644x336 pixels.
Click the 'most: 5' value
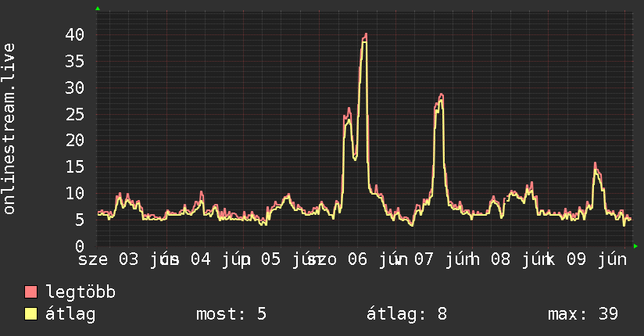[231, 314]
